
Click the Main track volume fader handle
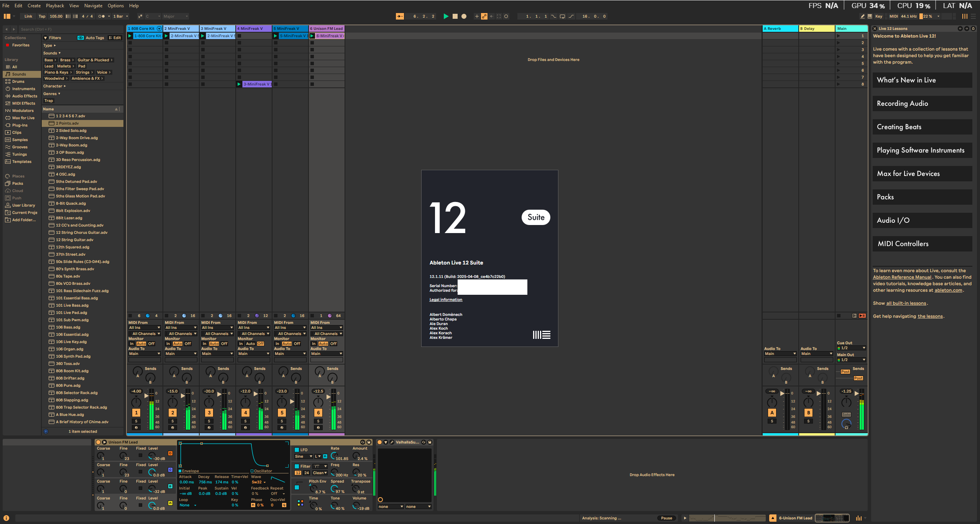coord(856,393)
